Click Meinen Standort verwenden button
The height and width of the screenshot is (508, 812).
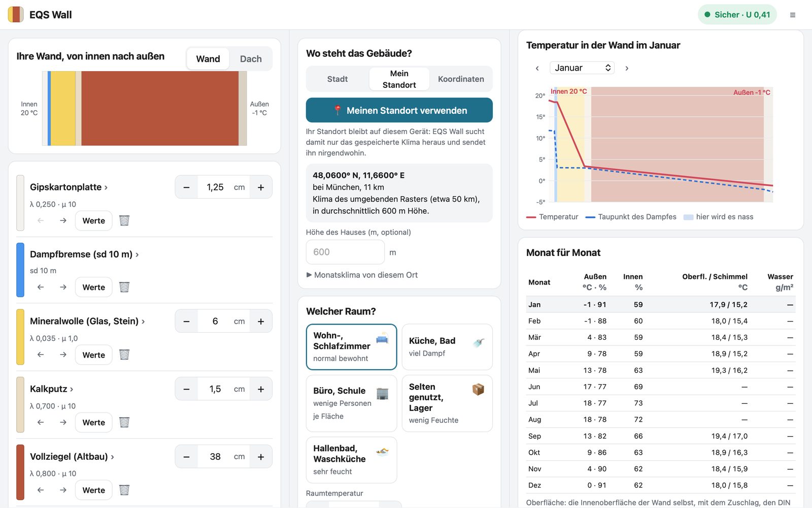(399, 110)
